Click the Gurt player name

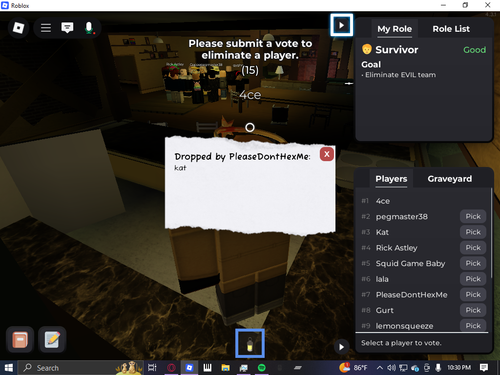click(385, 310)
